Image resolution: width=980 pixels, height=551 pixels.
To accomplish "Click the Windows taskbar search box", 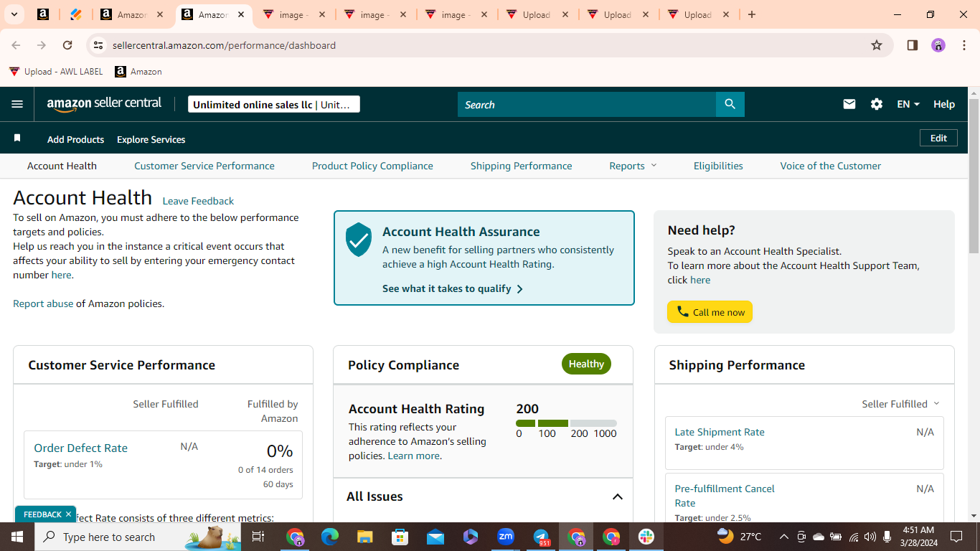I will click(138, 537).
